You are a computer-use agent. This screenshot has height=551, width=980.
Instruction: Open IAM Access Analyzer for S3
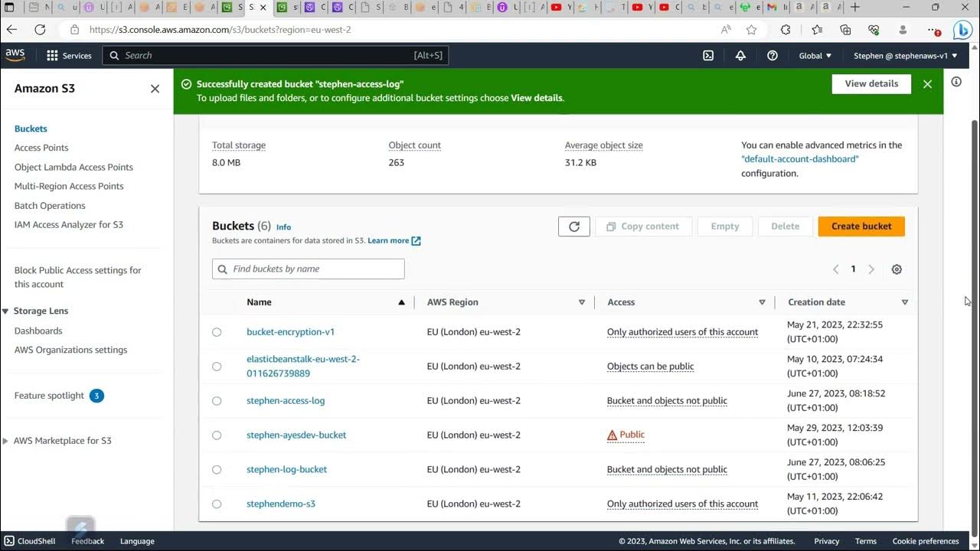(69, 225)
